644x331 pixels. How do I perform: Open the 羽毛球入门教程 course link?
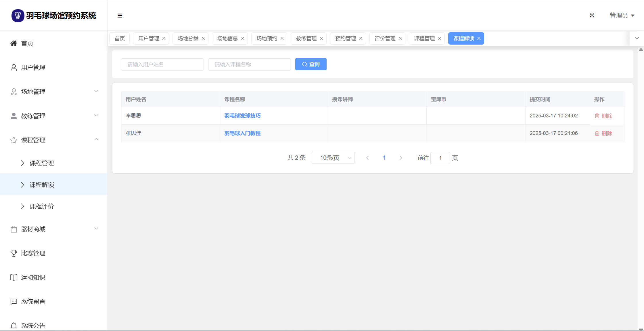(x=242, y=133)
